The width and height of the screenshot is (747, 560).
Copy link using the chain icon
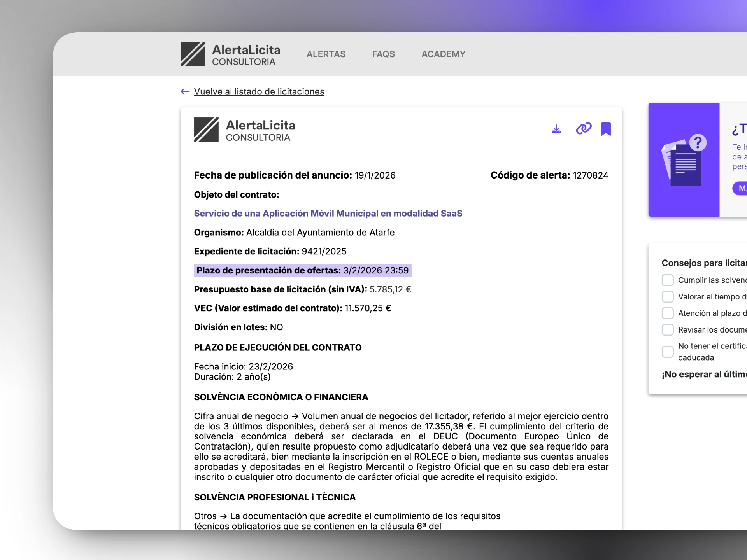point(584,129)
